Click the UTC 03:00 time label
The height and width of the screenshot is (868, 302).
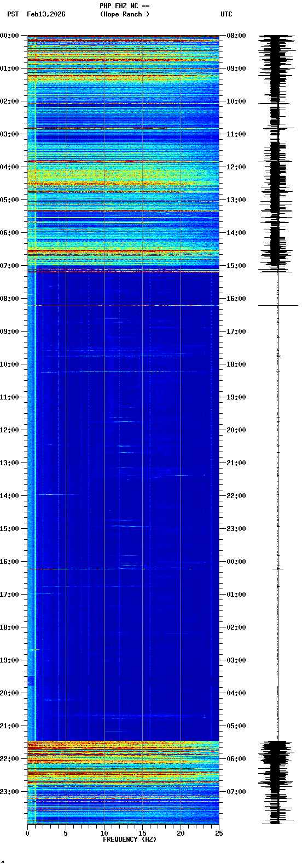[236, 660]
